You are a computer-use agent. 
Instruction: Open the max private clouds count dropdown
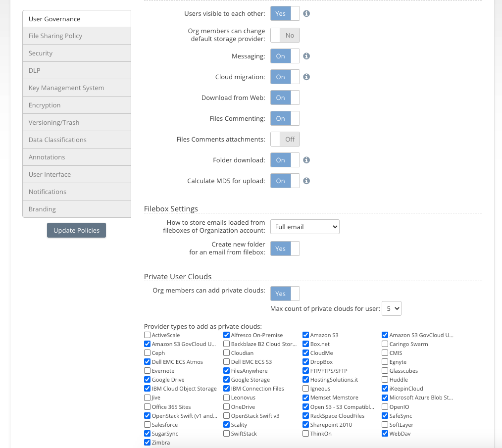[x=391, y=308]
